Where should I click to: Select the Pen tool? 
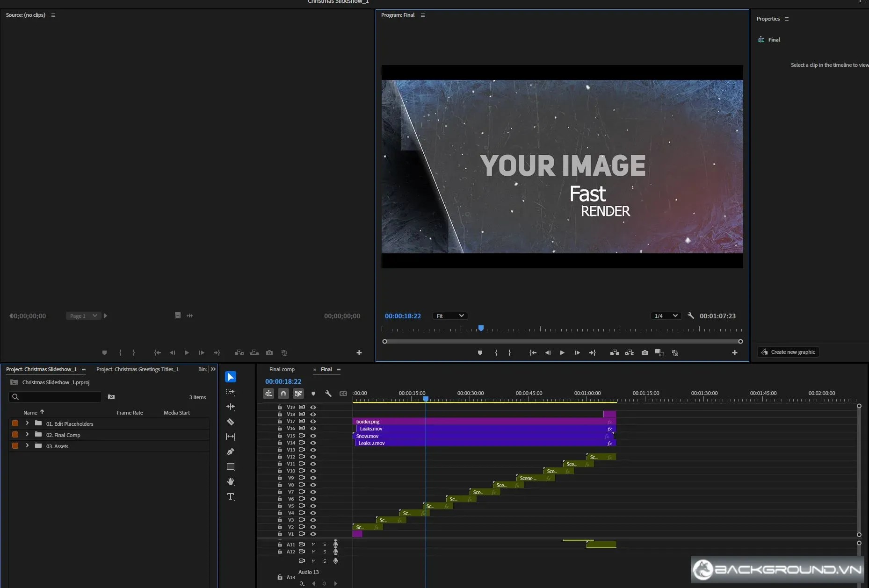tap(231, 452)
